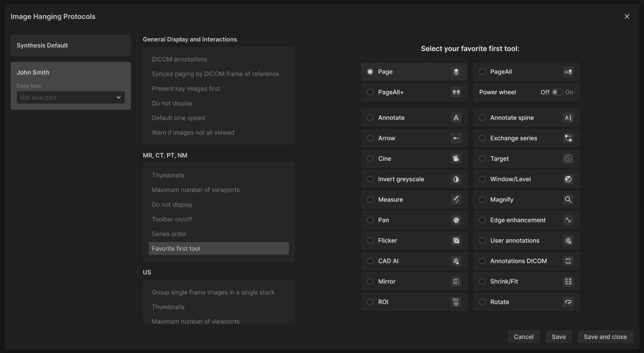Select the DICOM annotations menu item
Viewport: 644px width, 353px height.
[179, 59]
